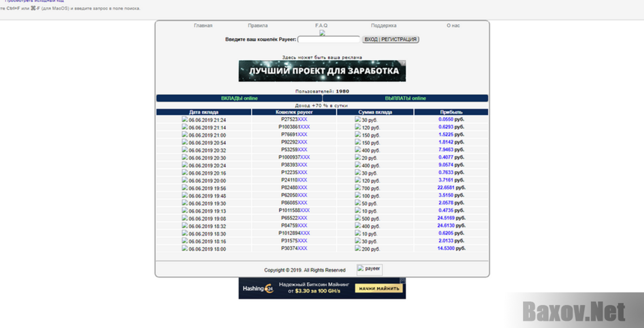Select the date 06.06.2019 20:24

tap(207, 166)
